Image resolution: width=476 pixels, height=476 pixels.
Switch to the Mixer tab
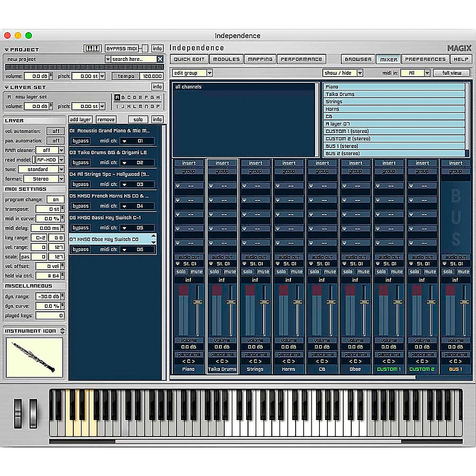click(x=388, y=59)
